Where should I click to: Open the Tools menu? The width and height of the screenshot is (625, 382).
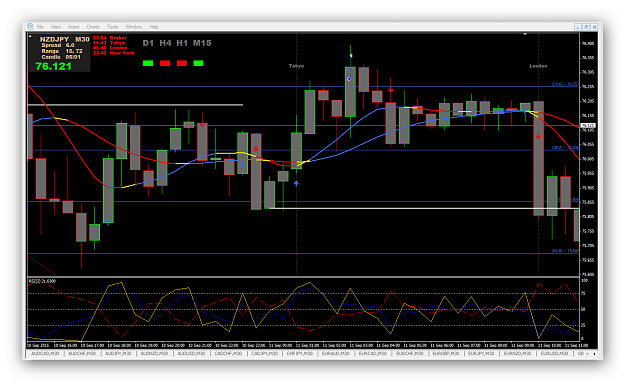pyautogui.click(x=112, y=27)
